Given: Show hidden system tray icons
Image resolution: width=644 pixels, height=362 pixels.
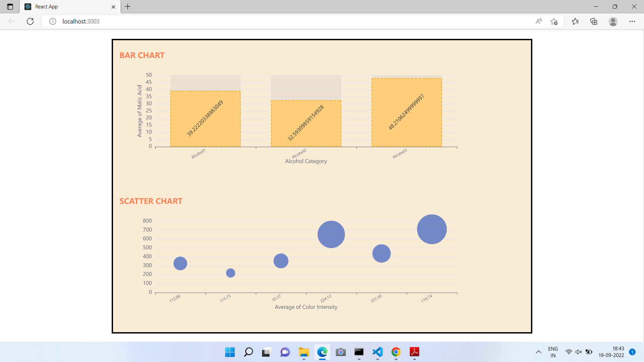Looking at the screenshot, I should pos(538,352).
